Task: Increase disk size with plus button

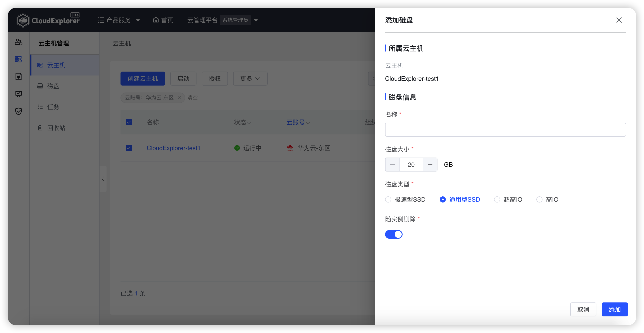Action: [430, 164]
